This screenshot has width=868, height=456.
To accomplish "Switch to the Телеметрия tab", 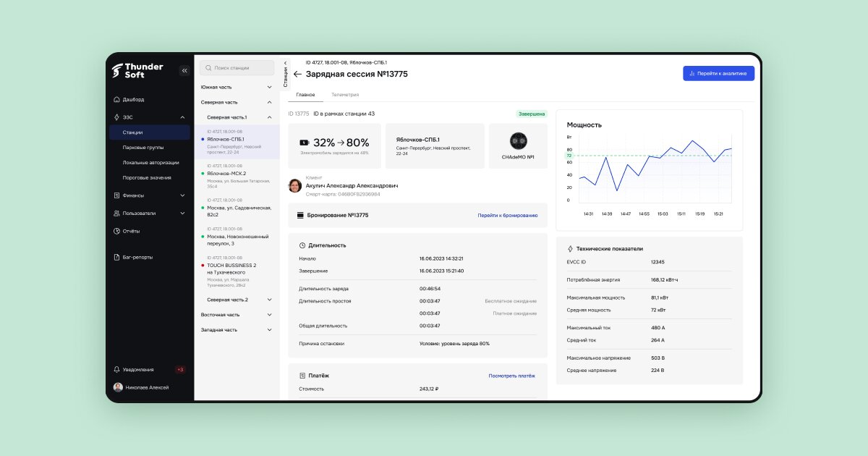I will click(x=345, y=95).
